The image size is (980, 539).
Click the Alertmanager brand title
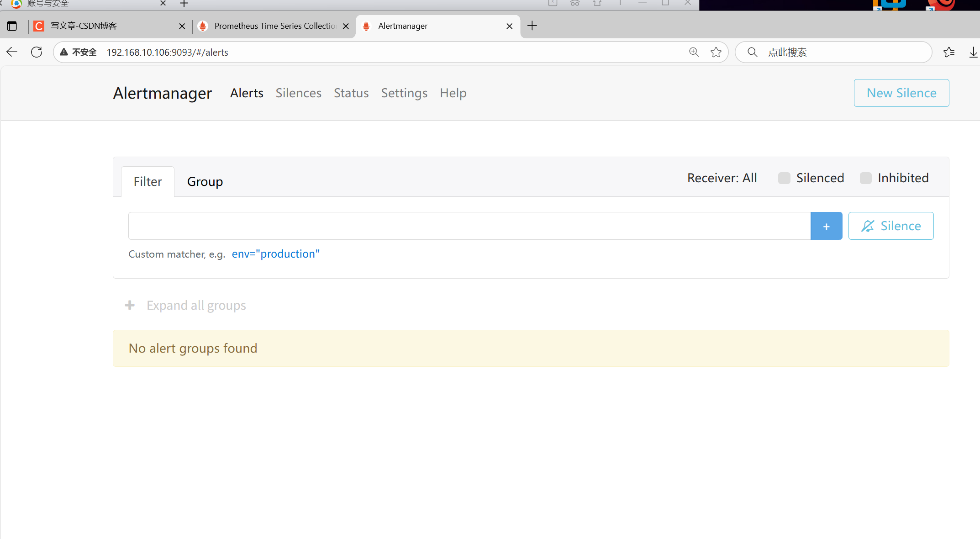point(163,93)
